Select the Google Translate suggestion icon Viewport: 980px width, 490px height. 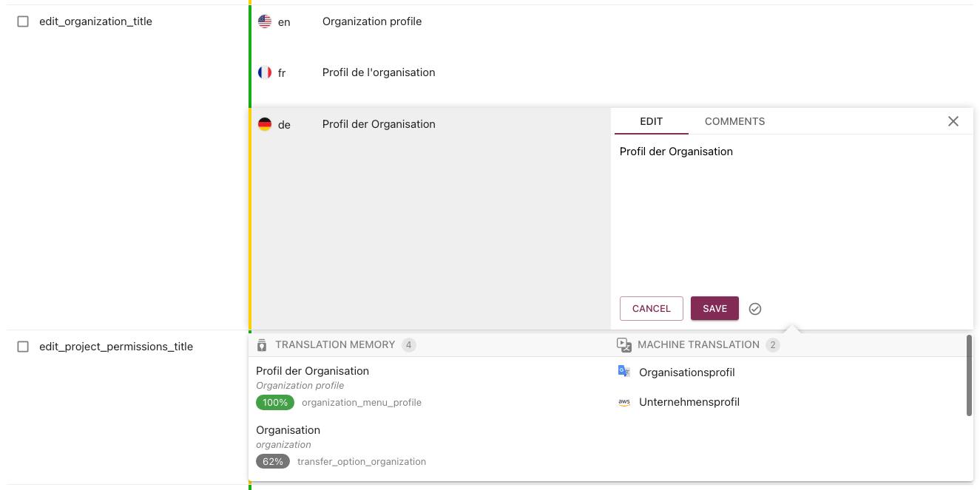point(622,372)
